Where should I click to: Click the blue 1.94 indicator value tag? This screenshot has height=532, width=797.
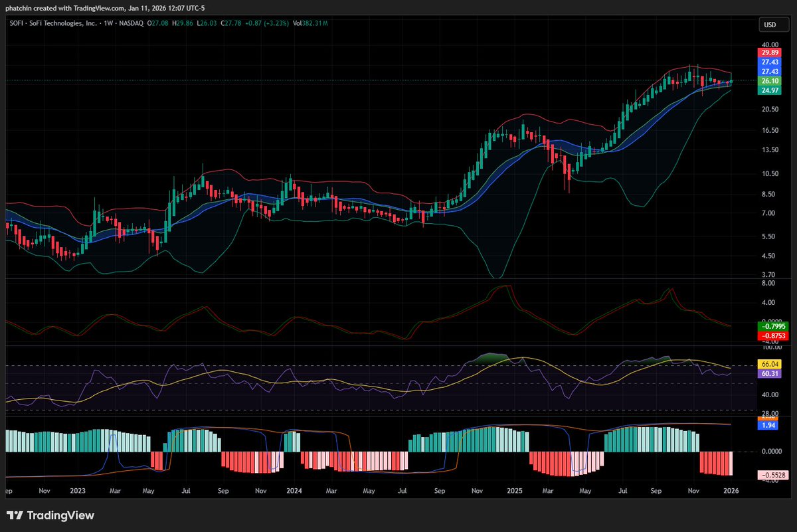click(768, 424)
